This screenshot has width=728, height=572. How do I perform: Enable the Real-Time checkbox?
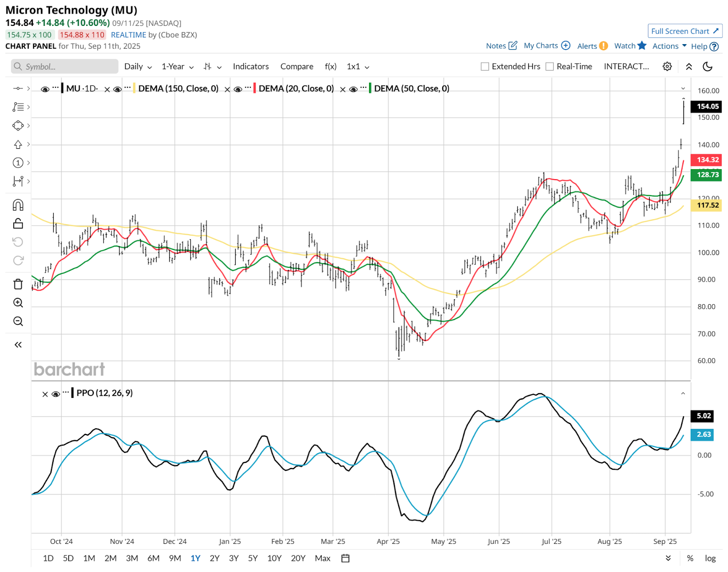pos(550,66)
